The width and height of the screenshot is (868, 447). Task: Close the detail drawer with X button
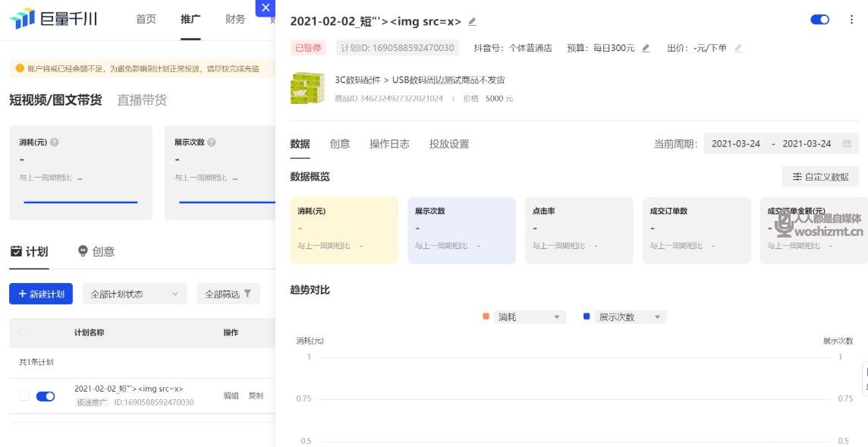pyautogui.click(x=265, y=8)
